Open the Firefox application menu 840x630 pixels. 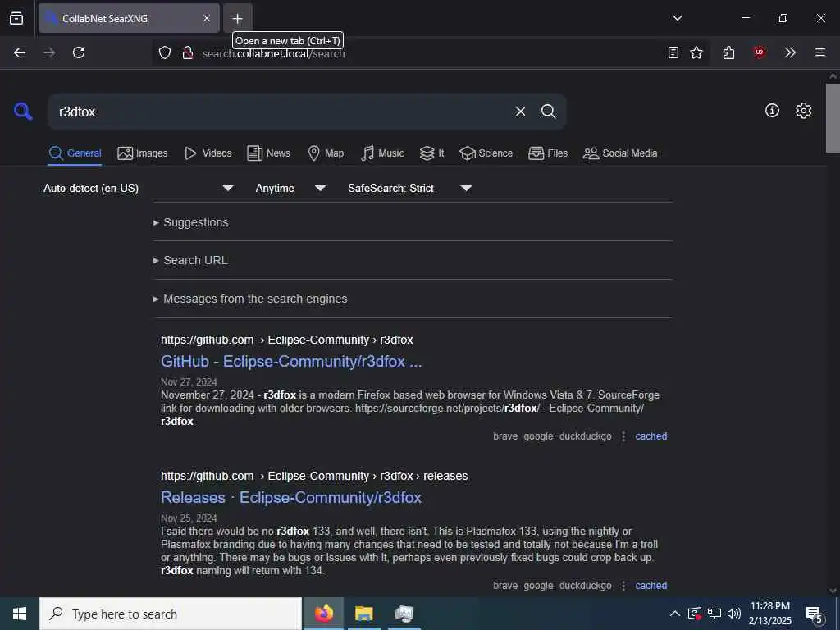pos(820,52)
